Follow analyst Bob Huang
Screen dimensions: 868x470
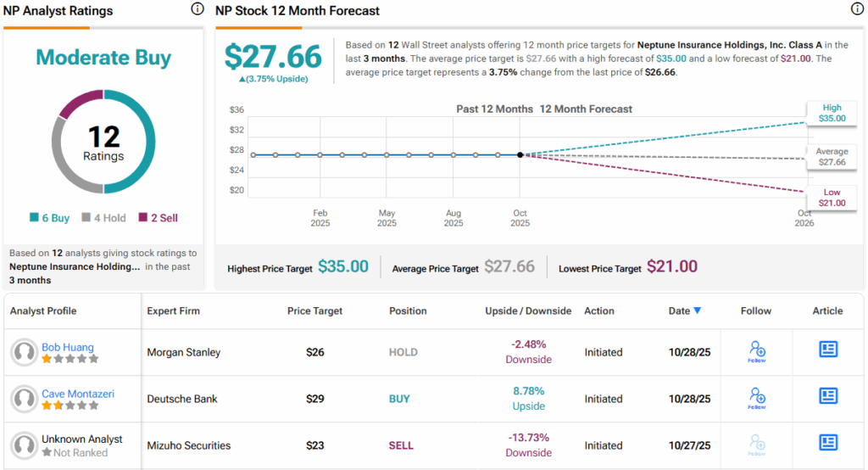point(757,351)
